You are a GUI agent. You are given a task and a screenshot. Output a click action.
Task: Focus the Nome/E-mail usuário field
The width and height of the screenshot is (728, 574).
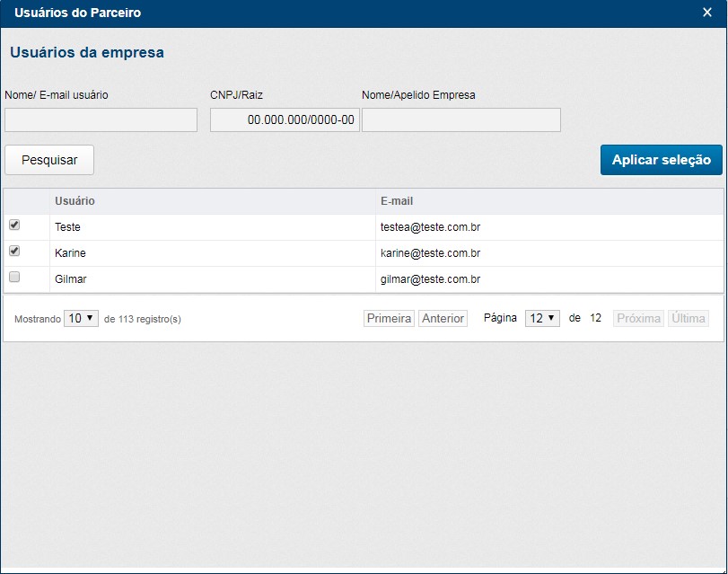(x=101, y=120)
